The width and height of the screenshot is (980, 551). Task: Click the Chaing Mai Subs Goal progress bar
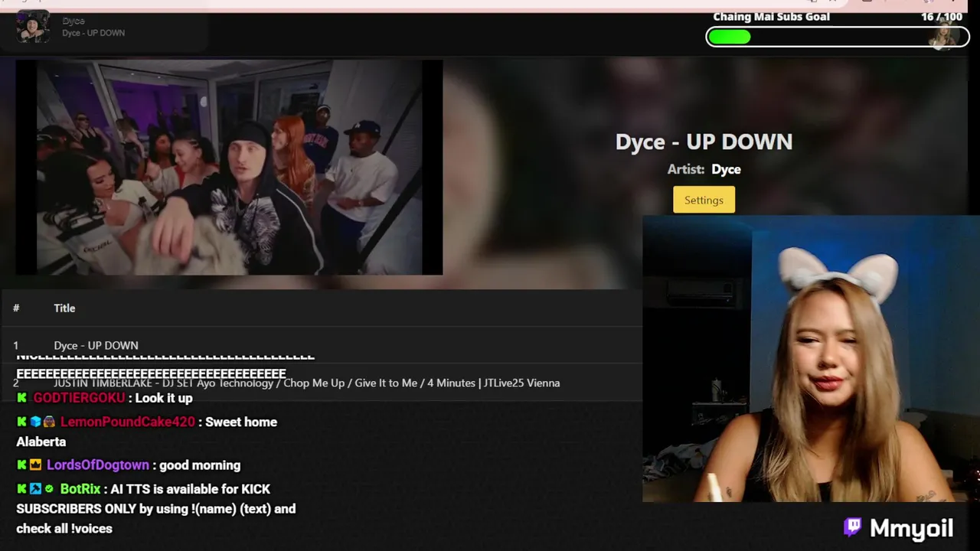[838, 37]
